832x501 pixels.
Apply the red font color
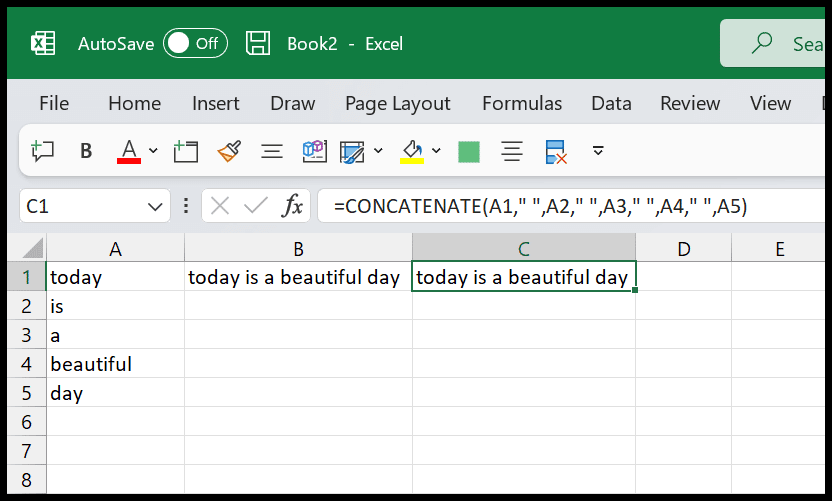[129, 151]
